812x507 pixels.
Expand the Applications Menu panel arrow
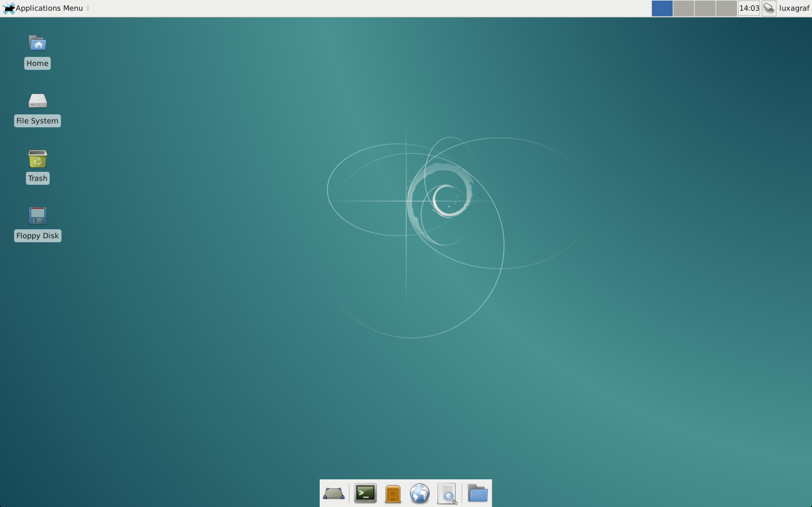click(x=89, y=8)
